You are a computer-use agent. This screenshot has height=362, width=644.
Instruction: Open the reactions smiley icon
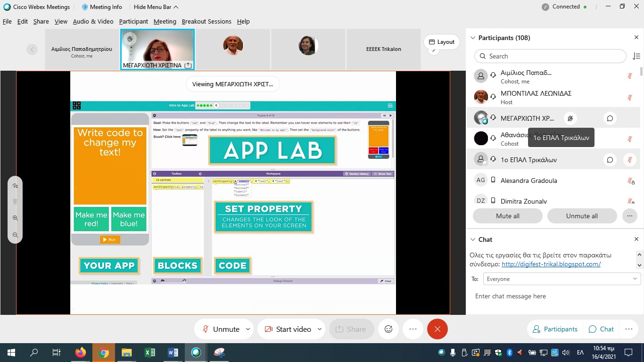[388, 329]
